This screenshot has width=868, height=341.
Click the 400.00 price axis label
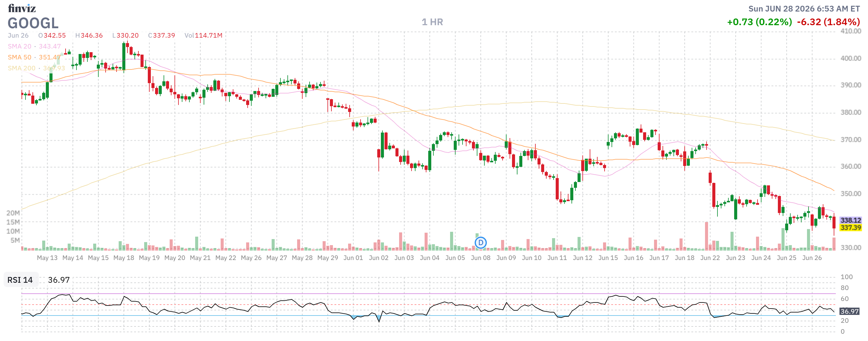(850, 58)
